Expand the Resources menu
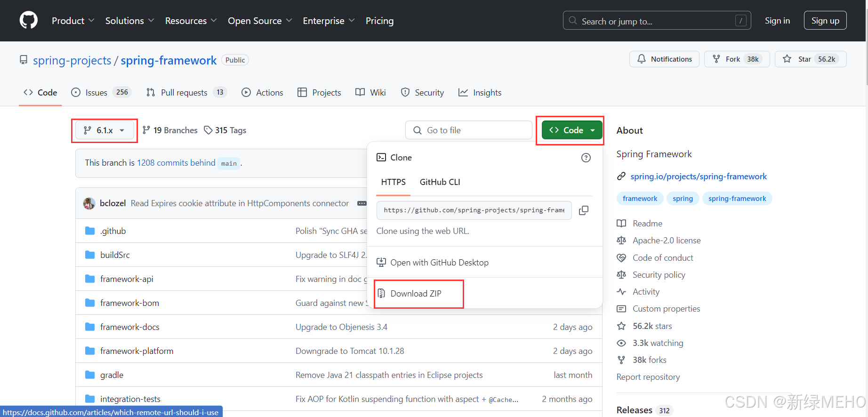Screen dimensions: 868x417 [191, 21]
